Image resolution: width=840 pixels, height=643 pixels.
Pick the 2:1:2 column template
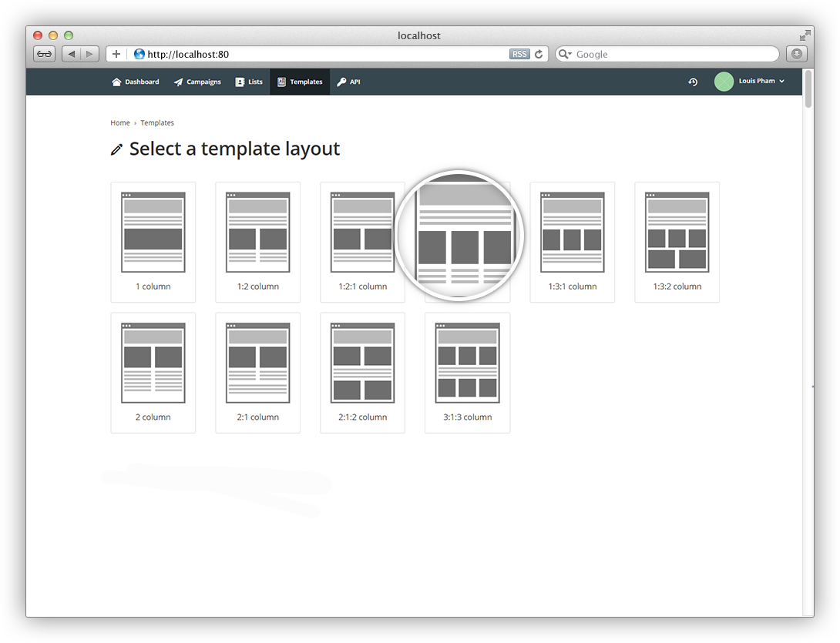tap(362, 373)
